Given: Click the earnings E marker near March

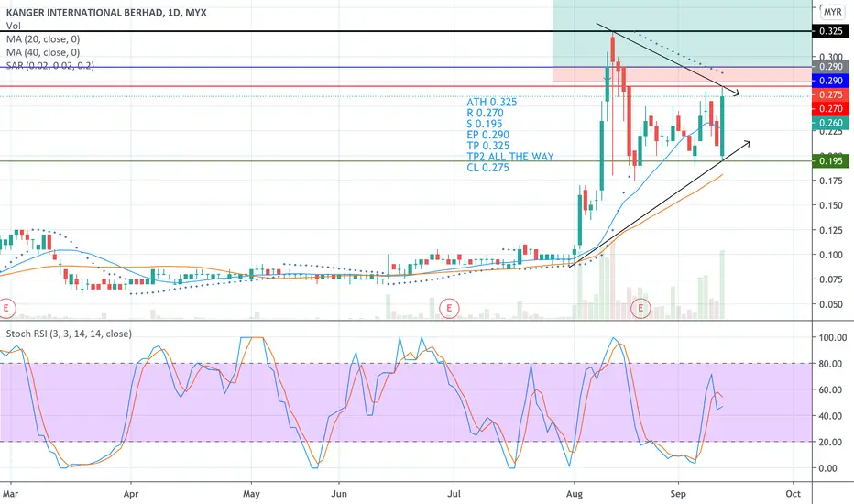Looking at the screenshot, I should [x=6, y=309].
